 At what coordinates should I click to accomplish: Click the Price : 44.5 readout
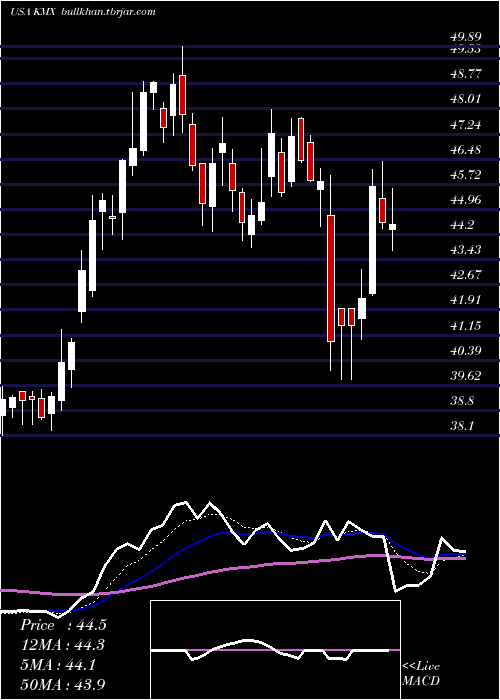(63, 625)
